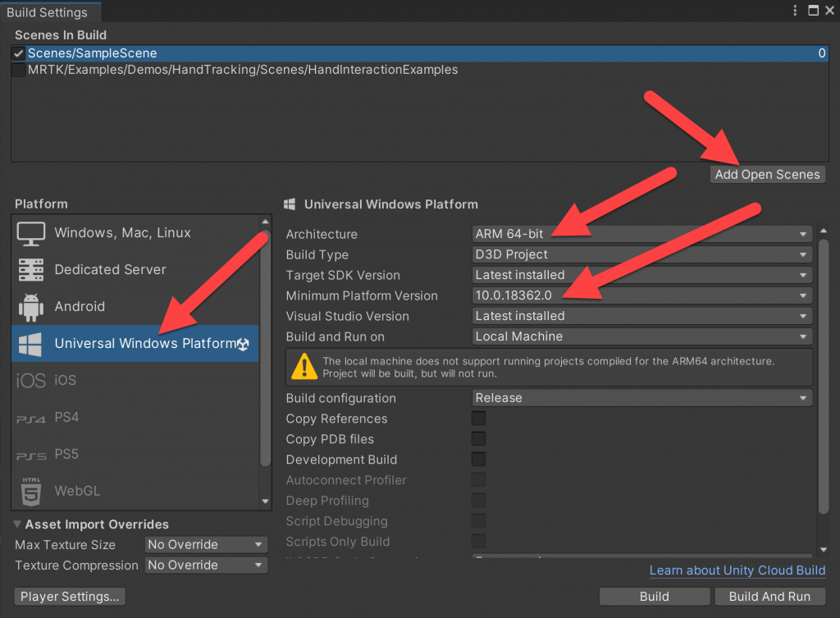Click the platform list scrollbar thumb
The height and width of the screenshot is (618, 840).
point(265,349)
